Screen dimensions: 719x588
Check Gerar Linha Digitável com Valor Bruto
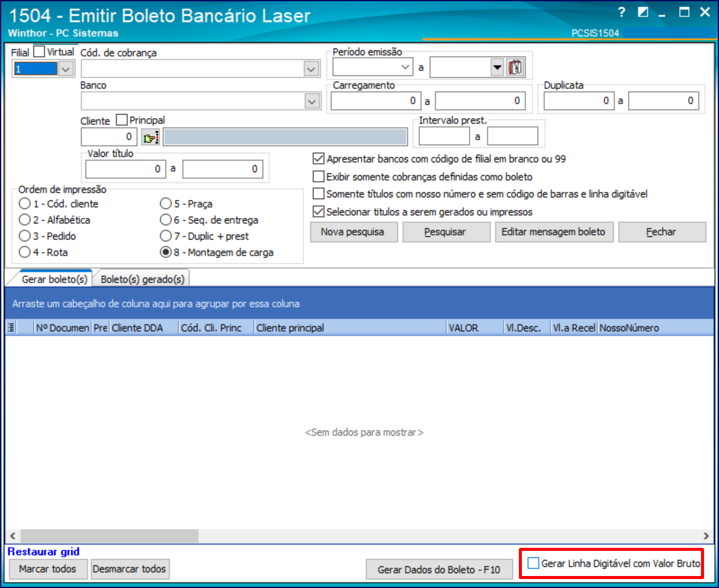533,563
